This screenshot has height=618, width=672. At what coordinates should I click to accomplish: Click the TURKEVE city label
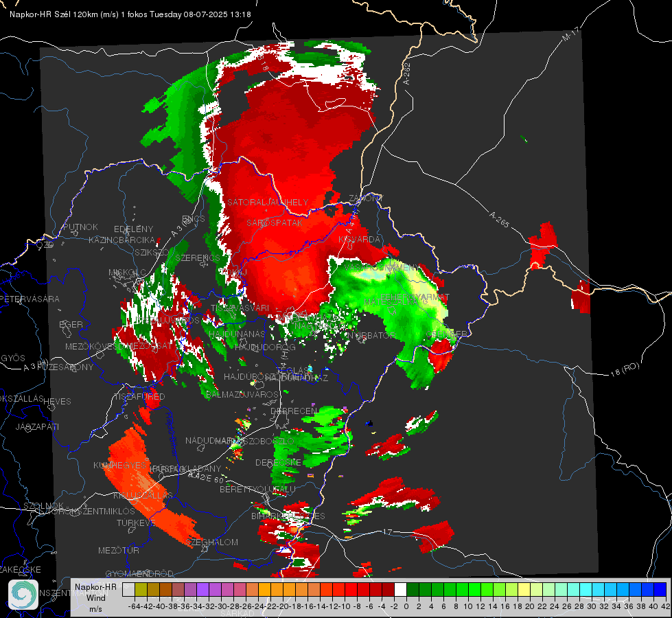(136, 523)
